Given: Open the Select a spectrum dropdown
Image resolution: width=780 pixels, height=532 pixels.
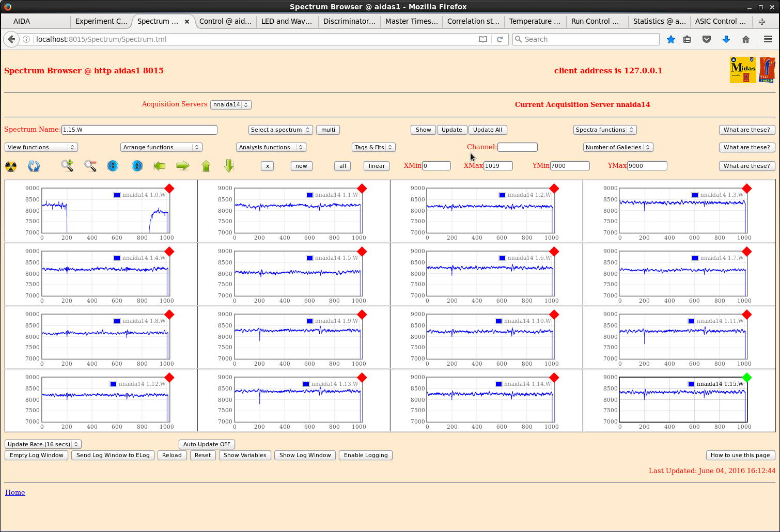Looking at the screenshot, I should coord(280,130).
